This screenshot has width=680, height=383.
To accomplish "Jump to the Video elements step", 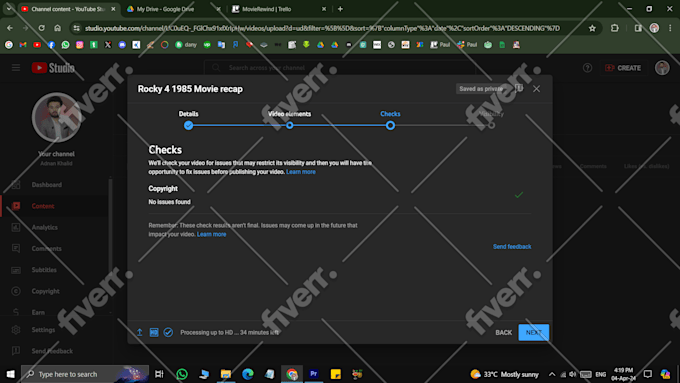I will 289,120.
